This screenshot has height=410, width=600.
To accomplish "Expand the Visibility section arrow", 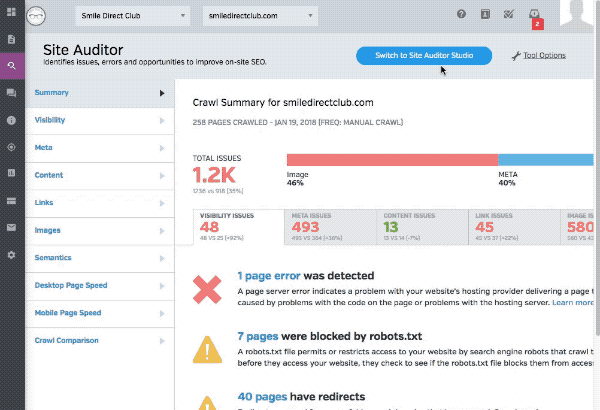I will tap(162, 121).
